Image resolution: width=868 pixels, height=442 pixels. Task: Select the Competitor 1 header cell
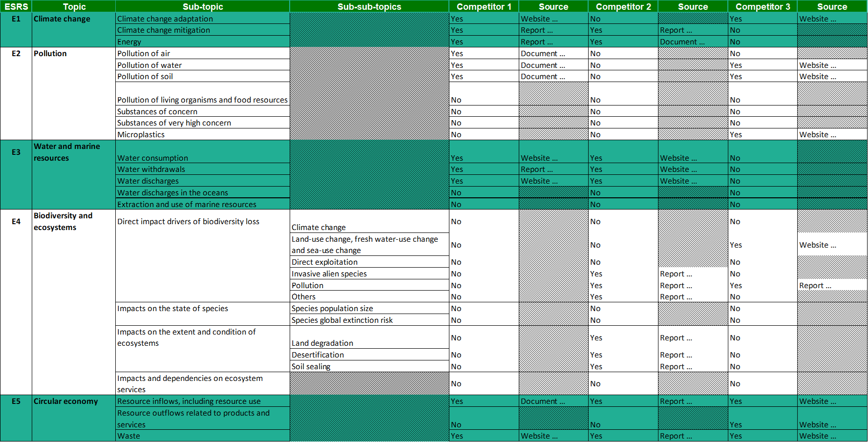point(484,6)
